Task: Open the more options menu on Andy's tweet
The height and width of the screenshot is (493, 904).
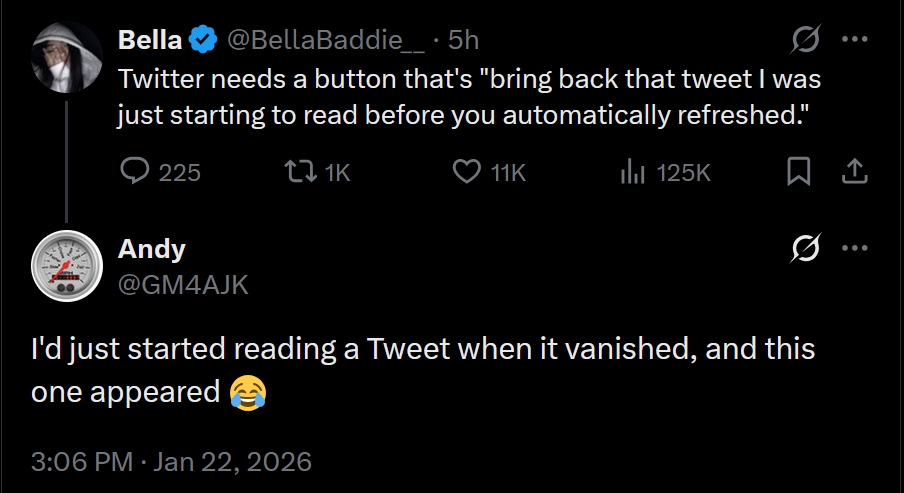Action: (854, 248)
